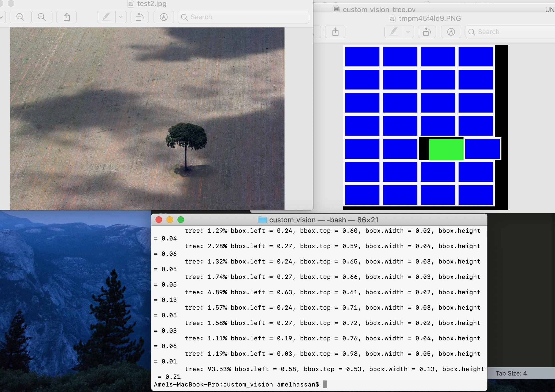555x392 pixels.
Task: Click rotate icon in tmpm45f4ld9.PNG toolbar
Action: point(427,32)
